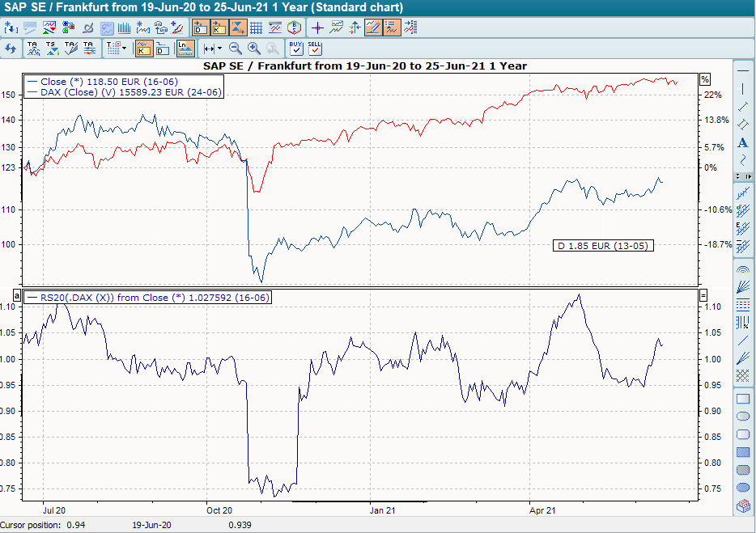
Task: Open the grid template dropdown arrow
Action: click(124, 49)
